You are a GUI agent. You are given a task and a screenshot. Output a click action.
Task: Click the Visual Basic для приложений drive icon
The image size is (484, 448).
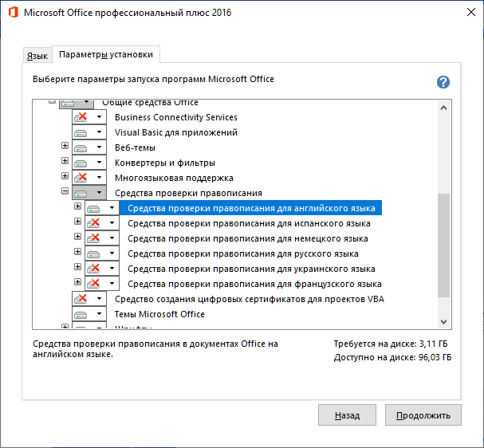point(81,132)
